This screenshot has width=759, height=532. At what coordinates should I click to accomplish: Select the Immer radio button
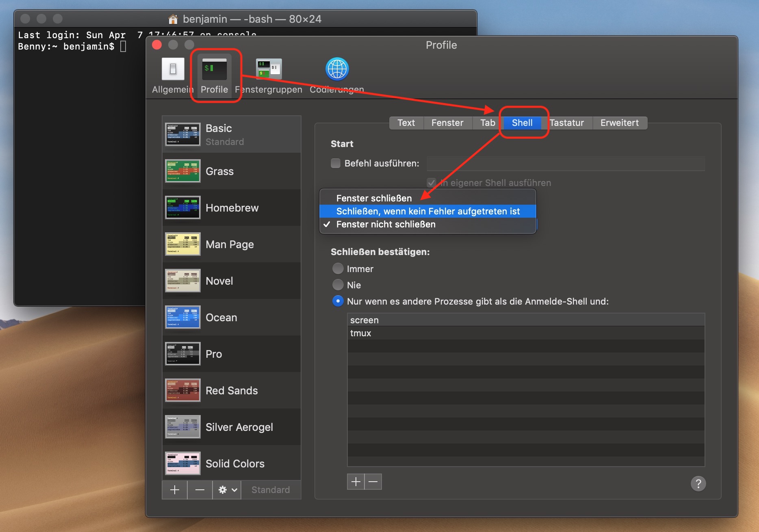[338, 268]
